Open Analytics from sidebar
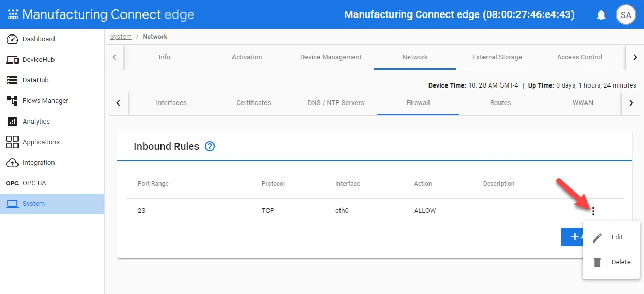This screenshot has width=644, height=294. [x=52, y=122]
